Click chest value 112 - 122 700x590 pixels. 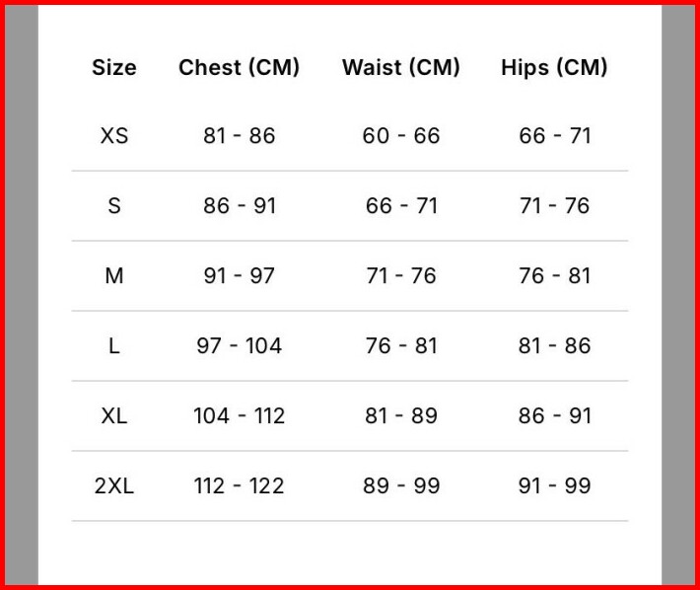point(240,486)
